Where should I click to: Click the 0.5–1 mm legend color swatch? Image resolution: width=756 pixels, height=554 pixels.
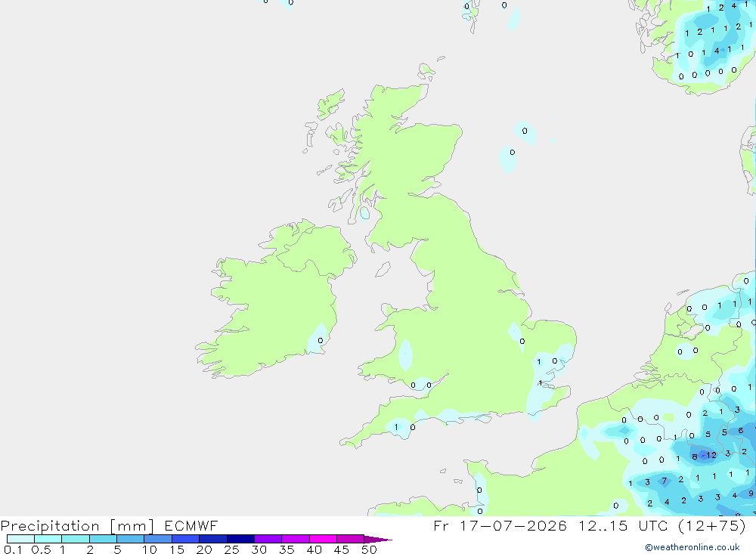[48, 539]
